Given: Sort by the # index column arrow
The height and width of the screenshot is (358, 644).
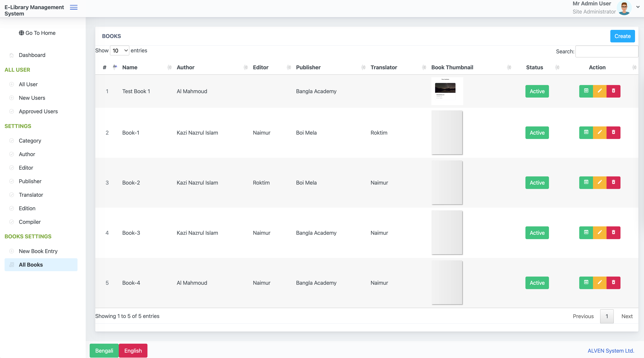Looking at the screenshot, I should coord(115,67).
